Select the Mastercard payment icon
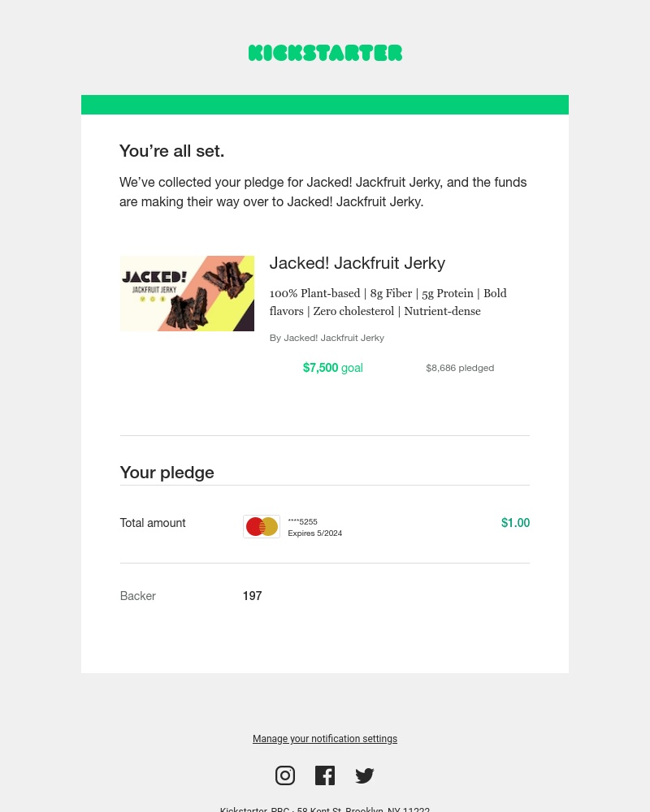Viewport: 650px width, 812px height. click(261, 526)
